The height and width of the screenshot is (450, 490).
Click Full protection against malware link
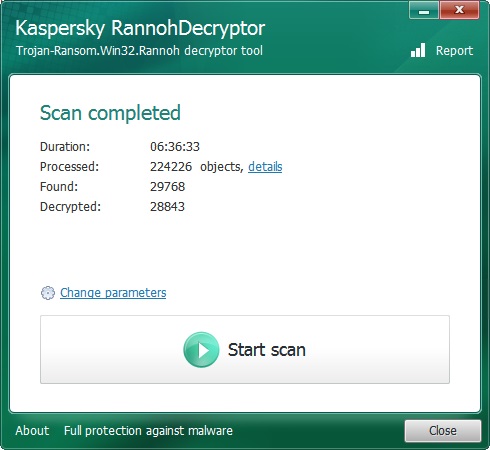pyautogui.click(x=148, y=430)
